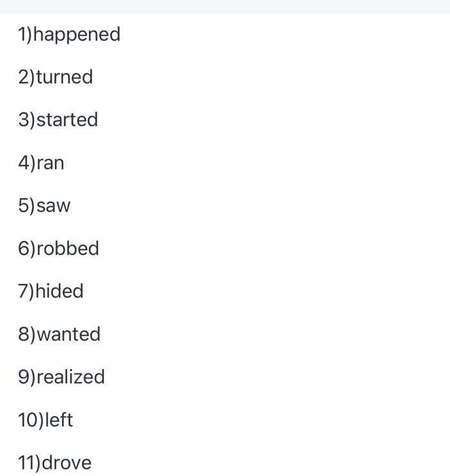
Task: Select the word 'robbed' in the list
Action: pos(68,249)
